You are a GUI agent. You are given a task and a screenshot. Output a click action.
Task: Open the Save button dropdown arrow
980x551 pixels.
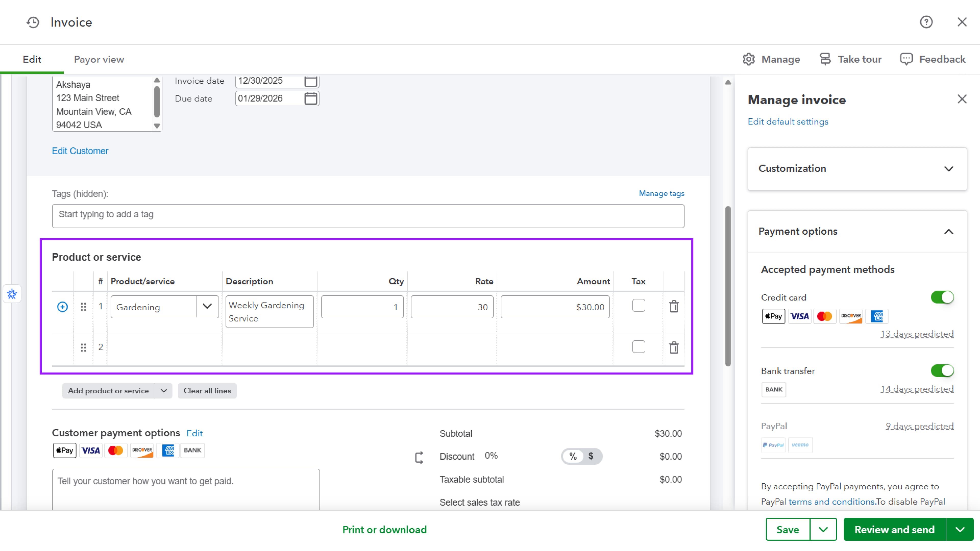(x=823, y=530)
